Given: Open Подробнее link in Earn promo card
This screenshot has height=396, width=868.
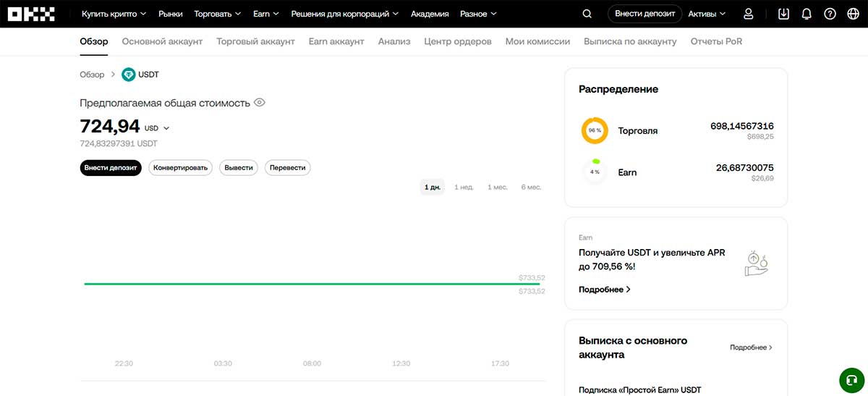Looking at the screenshot, I should 605,290.
